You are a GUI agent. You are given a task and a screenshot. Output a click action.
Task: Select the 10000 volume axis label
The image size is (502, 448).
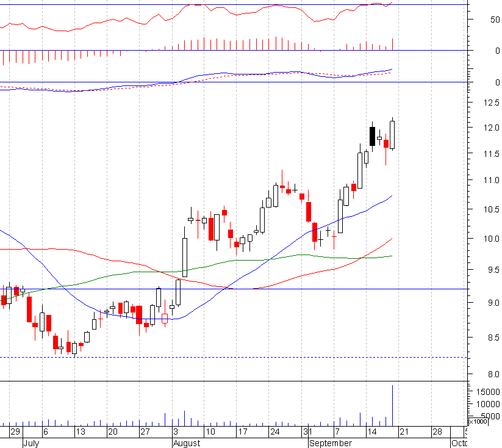pos(488,404)
